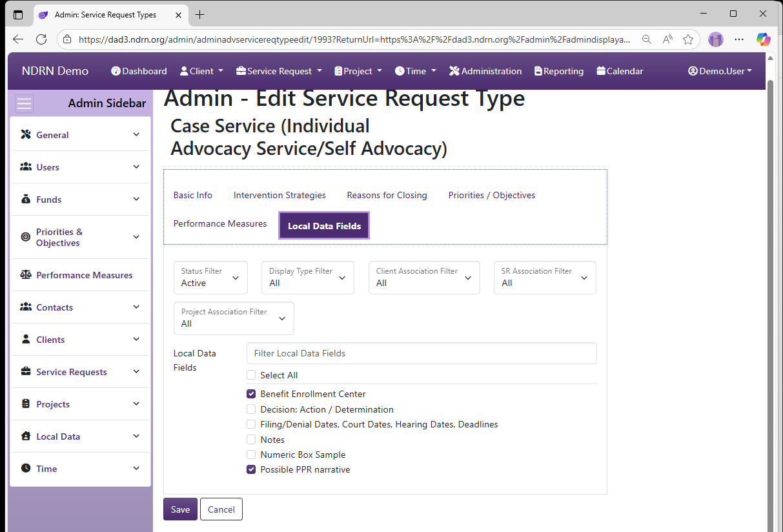Click the Clients person icon in sidebar
The image size is (783, 532).
(26, 339)
